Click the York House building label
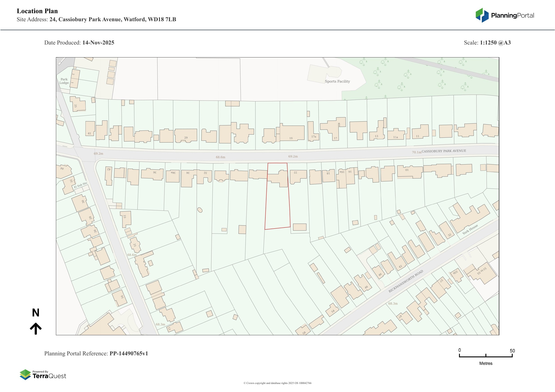 click(470, 229)
